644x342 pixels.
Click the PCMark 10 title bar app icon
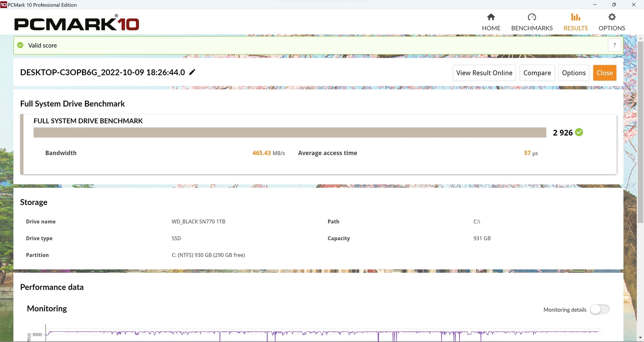[4, 5]
